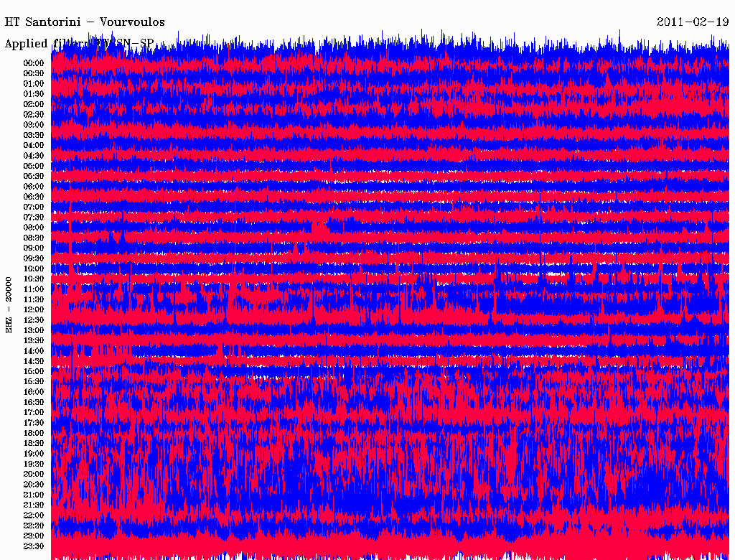Select the 20:00 time label
The width and height of the screenshot is (735, 560).
click(34, 475)
